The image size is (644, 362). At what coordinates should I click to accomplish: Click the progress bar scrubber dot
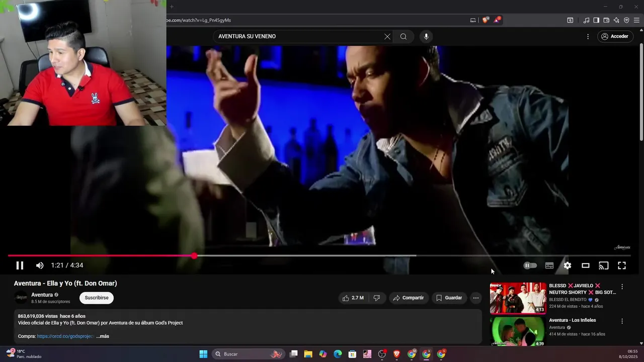(194, 255)
